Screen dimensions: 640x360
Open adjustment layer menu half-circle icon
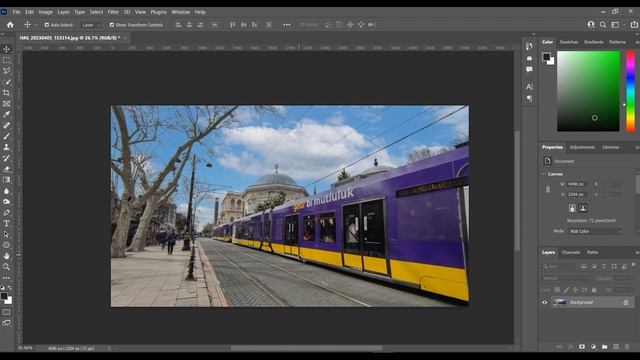(593, 347)
